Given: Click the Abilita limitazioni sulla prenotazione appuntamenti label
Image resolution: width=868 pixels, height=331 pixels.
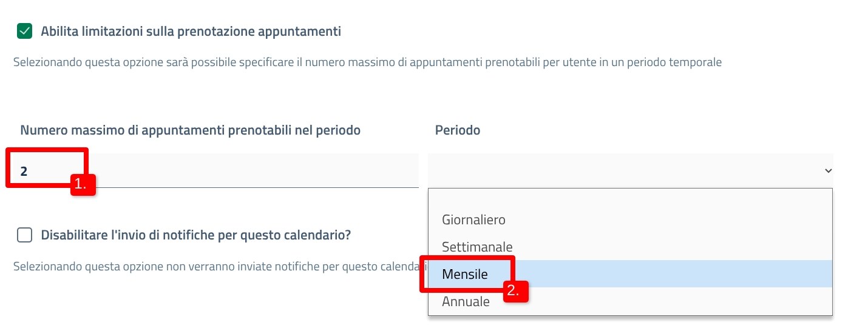Looking at the screenshot, I should tap(191, 32).
